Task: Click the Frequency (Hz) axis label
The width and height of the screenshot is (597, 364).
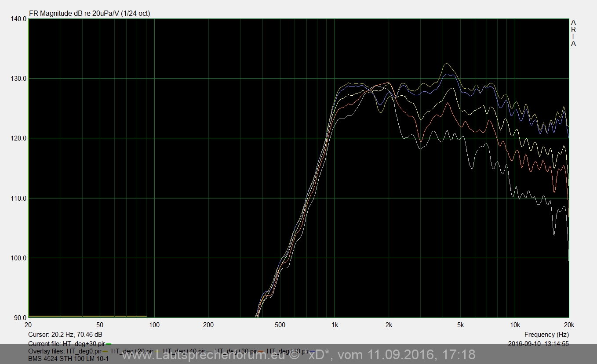Action: coord(546,335)
